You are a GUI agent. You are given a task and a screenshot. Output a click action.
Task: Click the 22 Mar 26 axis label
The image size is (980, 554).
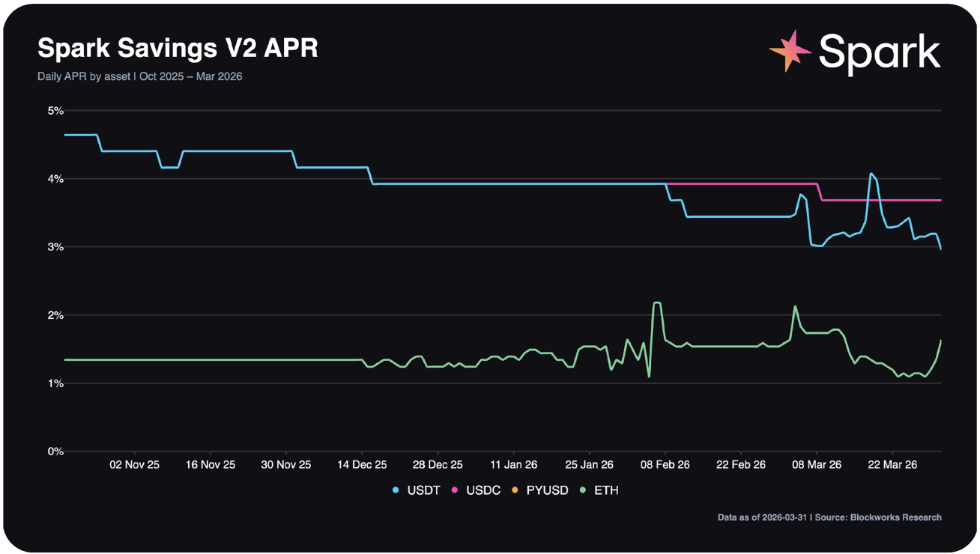click(892, 465)
